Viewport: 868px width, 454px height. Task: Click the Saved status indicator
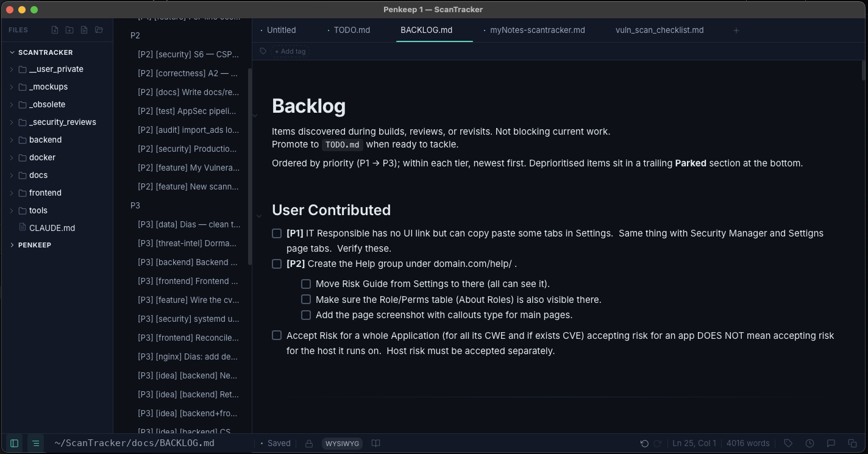pos(276,443)
